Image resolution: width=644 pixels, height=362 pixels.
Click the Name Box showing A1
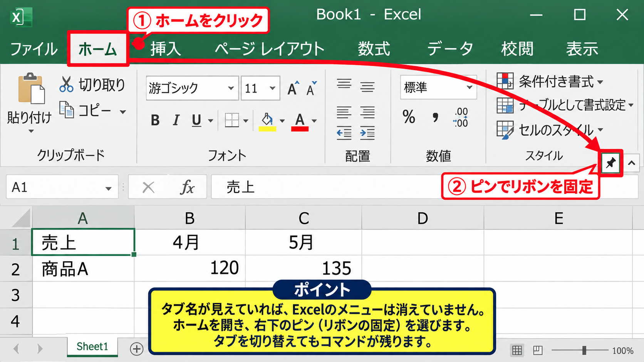[62, 187]
